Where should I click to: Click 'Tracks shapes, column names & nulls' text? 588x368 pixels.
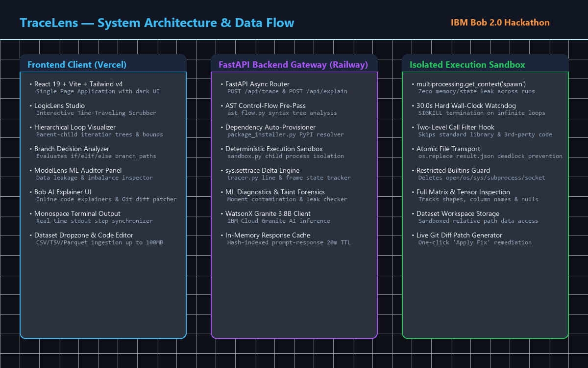(478, 199)
